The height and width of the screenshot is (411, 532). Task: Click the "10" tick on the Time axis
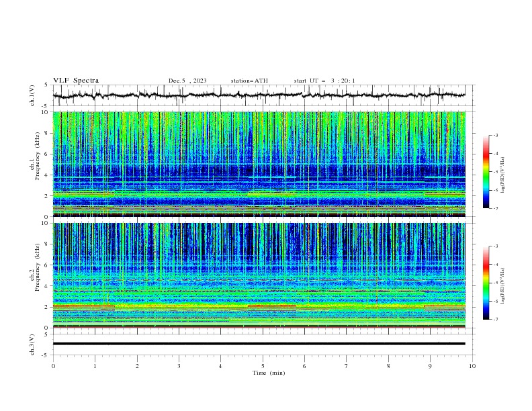coord(472,366)
